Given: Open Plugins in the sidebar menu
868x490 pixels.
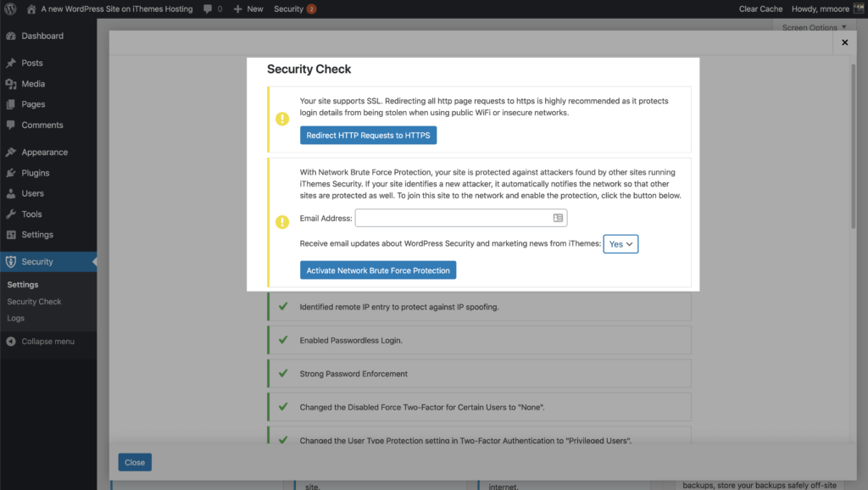Looking at the screenshot, I should [x=48, y=173].
